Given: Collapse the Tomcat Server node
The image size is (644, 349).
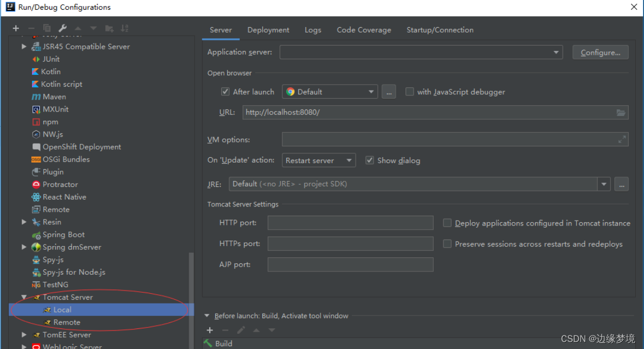Looking at the screenshot, I should tap(24, 298).
